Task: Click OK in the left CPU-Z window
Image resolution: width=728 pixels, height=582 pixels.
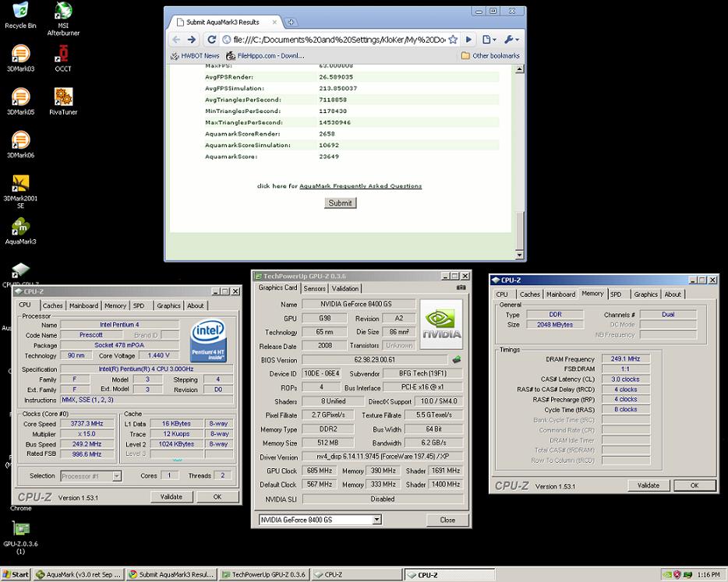Action: (x=217, y=496)
